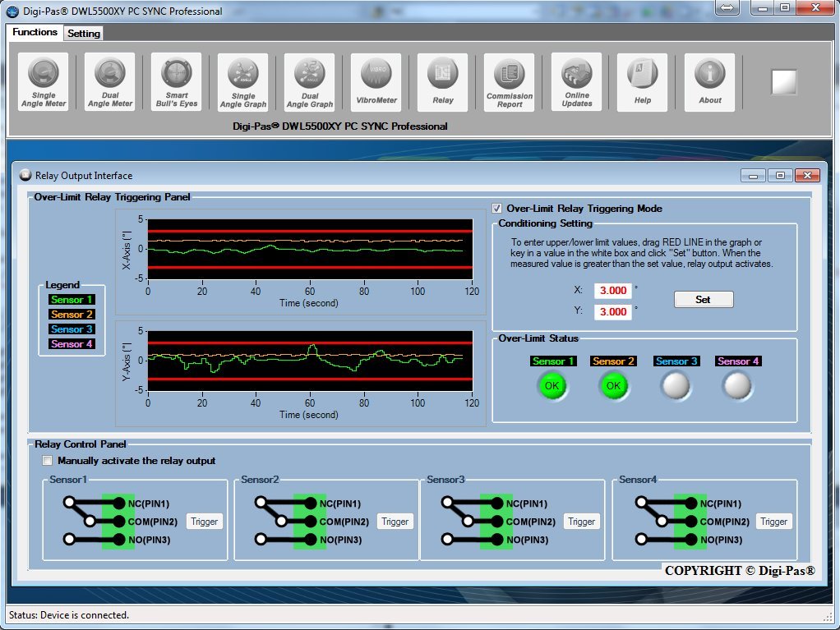This screenshot has width=840, height=630.
Task: Open the Single Angle Graph
Action: 243,81
